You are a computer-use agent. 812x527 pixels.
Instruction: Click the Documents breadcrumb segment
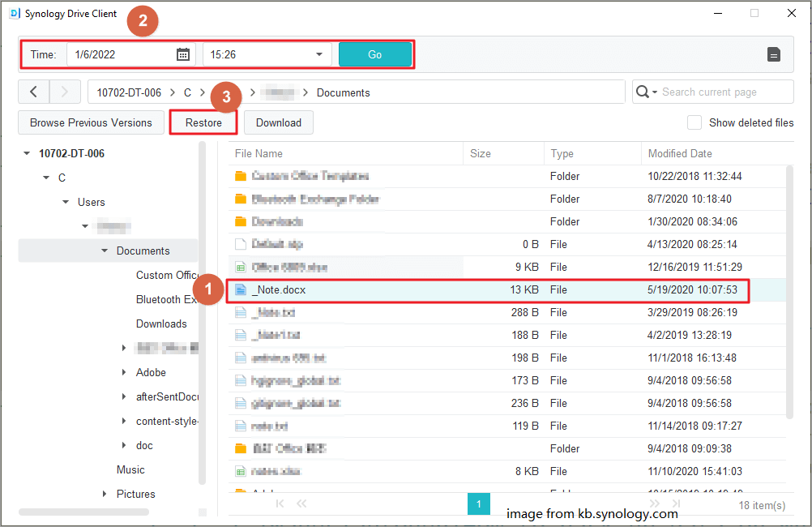(344, 92)
